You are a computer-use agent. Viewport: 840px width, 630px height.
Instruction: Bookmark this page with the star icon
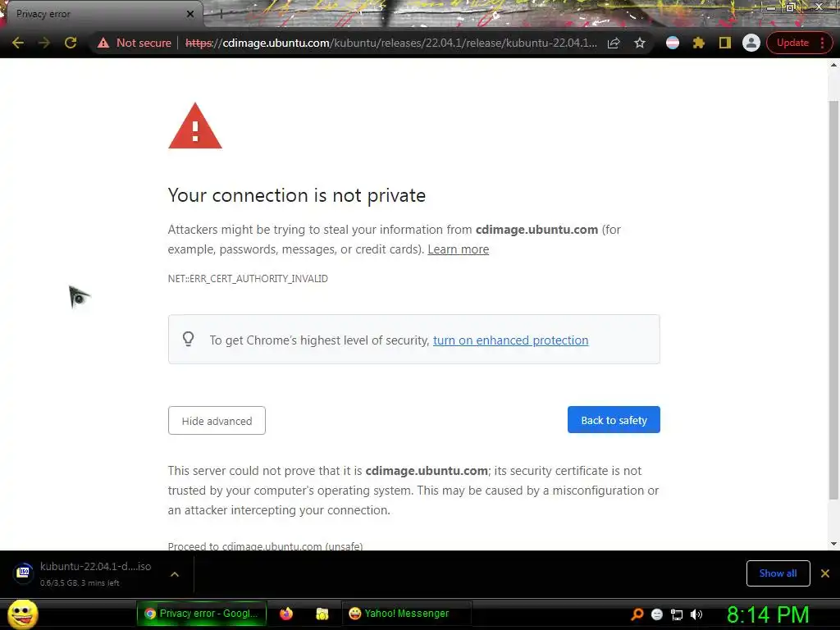click(640, 43)
